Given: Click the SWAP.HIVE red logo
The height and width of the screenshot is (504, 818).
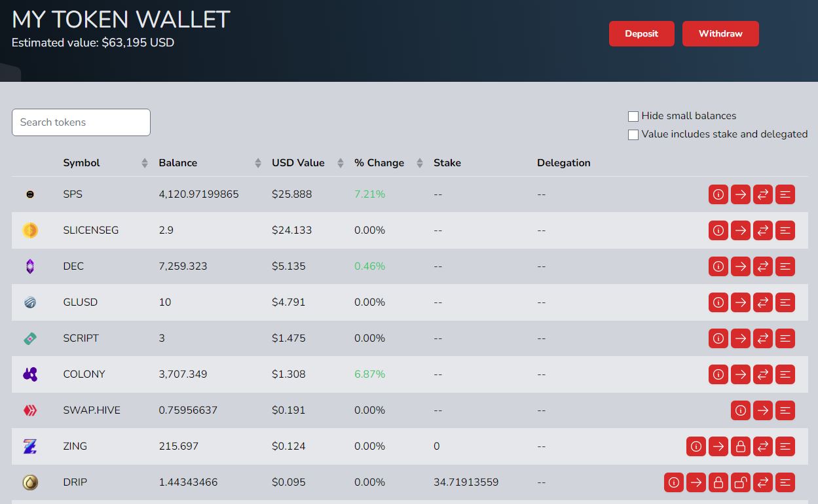Looking at the screenshot, I should (30, 410).
